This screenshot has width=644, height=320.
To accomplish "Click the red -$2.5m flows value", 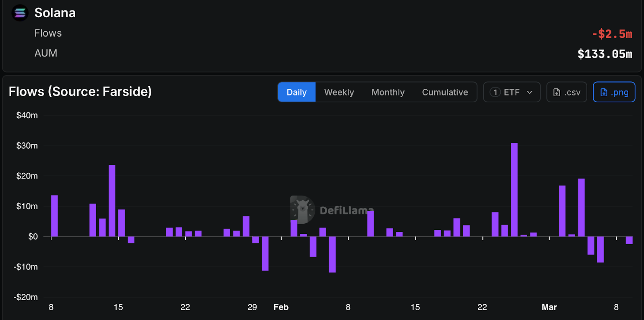I will [x=612, y=34].
